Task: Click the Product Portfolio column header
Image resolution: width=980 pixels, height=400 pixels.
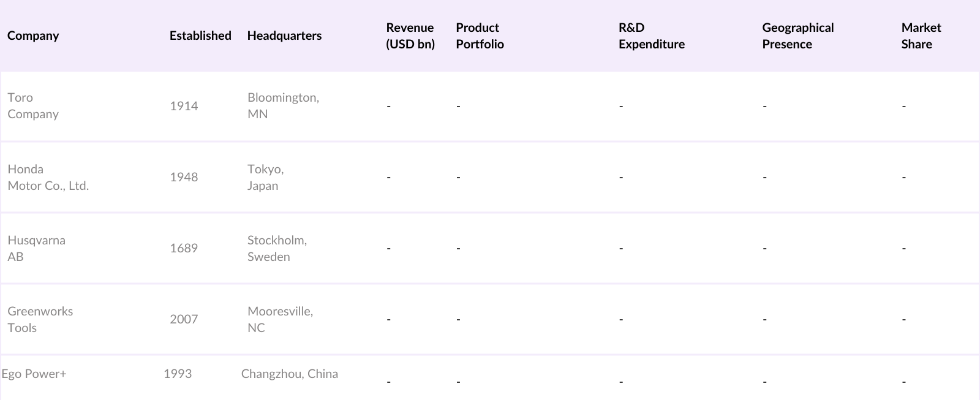Action: click(x=480, y=36)
